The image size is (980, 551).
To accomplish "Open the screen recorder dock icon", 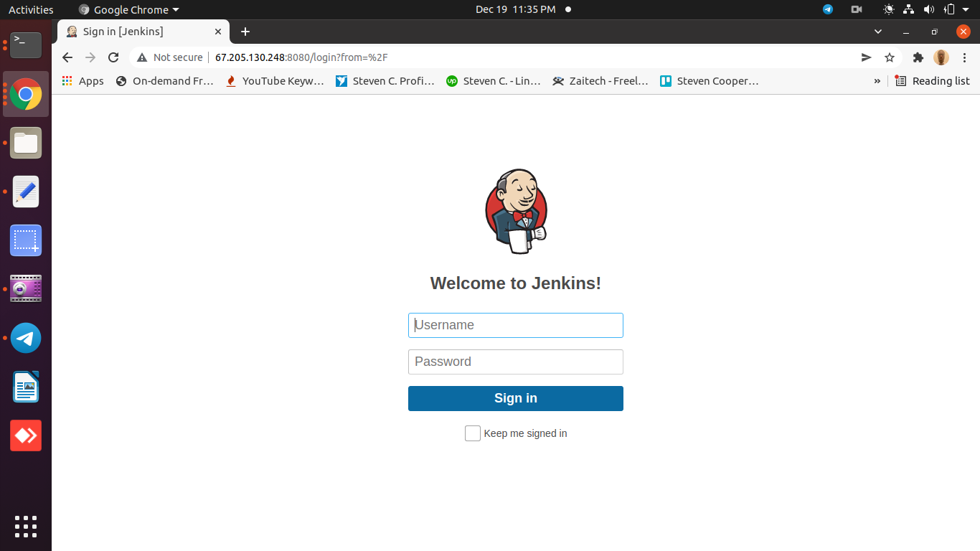I will tap(26, 289).
